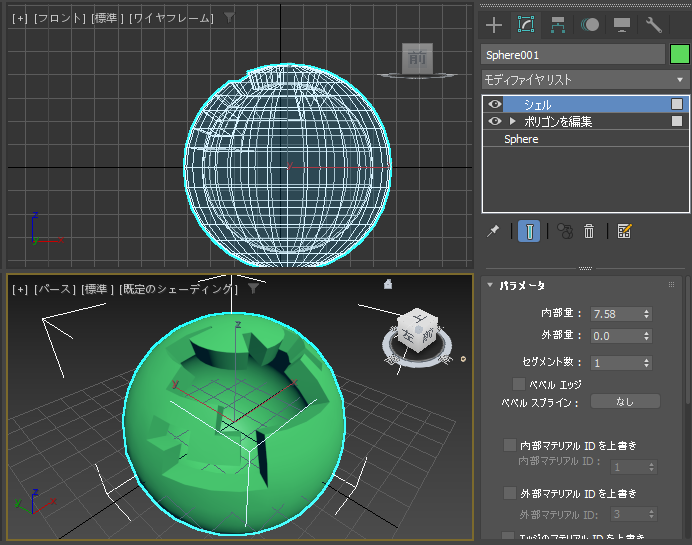Open Configure Modifier Sets icon

click(624, 231)
